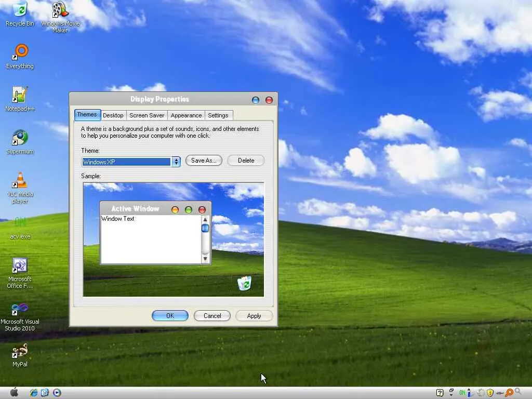This screenshot has width=532, height=399.
Task: Click the orange Everything search tray icon
Action: pyautogui.click(x=509, y=393)
